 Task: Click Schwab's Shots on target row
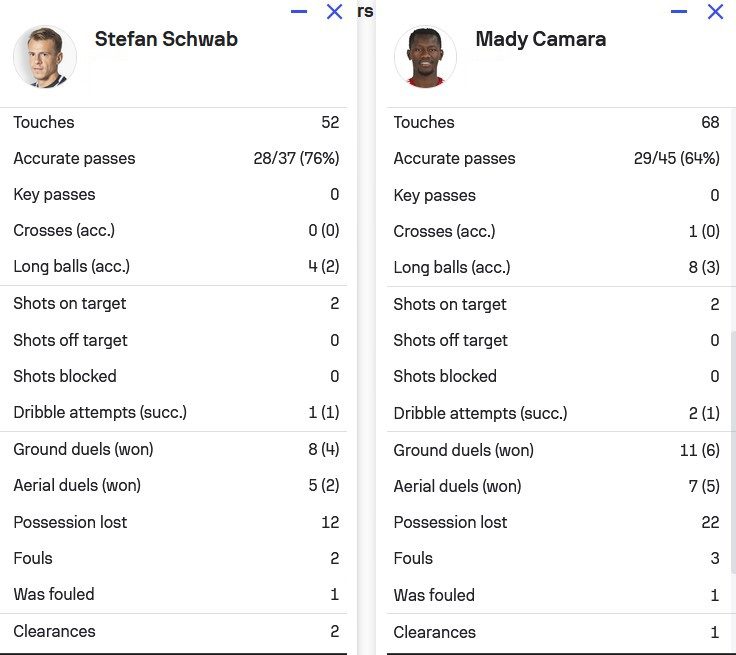tap(175, 303)
